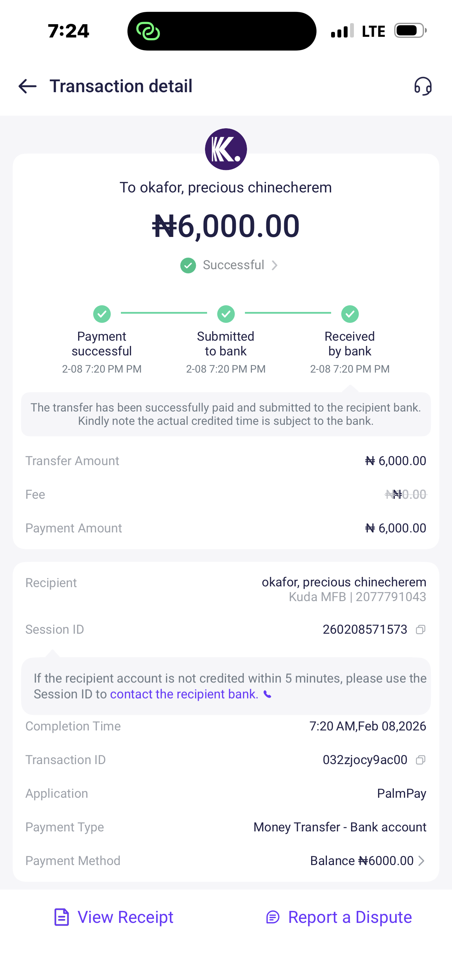452x980 pixels.
Task: Tap the Session ID number 260208571573
Action: pos(364,629)
